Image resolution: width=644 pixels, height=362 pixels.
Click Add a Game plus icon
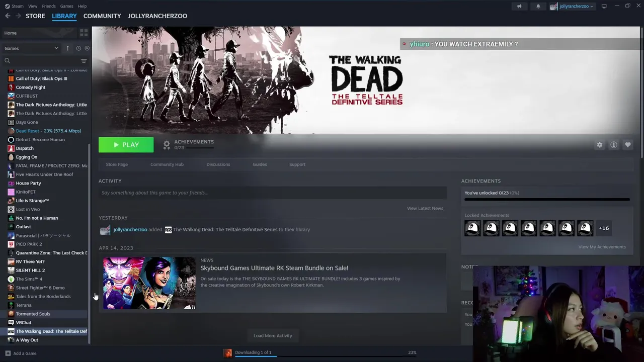pos(8,353)
